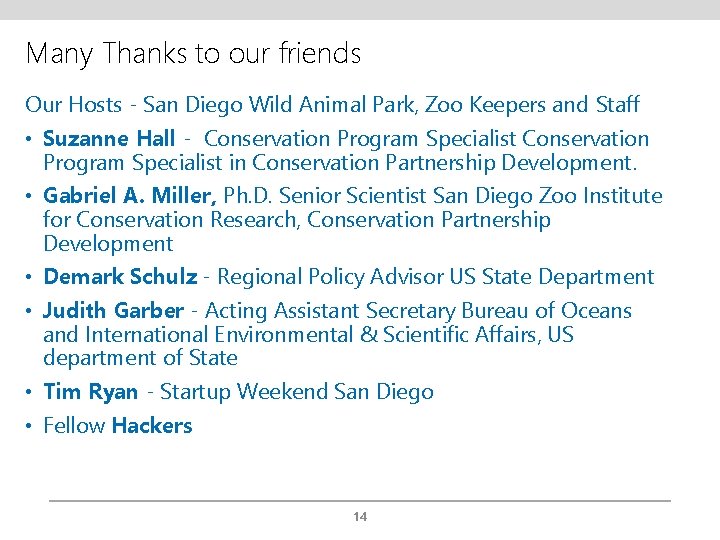Click the line "for Conservation Research, Conservation Partnership"
The width and height of the screenshot is (720, 540).
[x=296, y=220]
